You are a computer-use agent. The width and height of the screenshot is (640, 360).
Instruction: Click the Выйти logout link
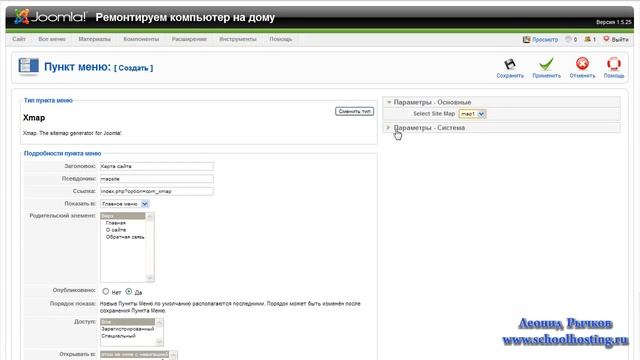tap(620, 40)
